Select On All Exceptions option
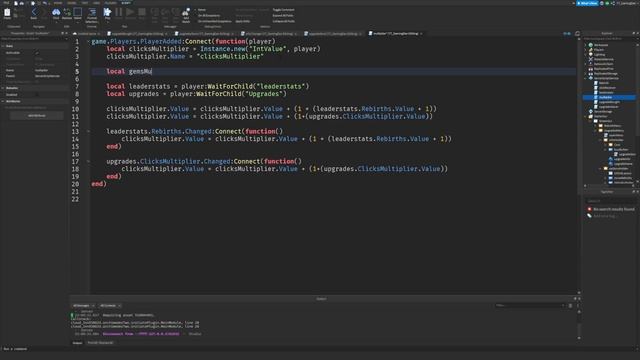 tap(209, 16)
